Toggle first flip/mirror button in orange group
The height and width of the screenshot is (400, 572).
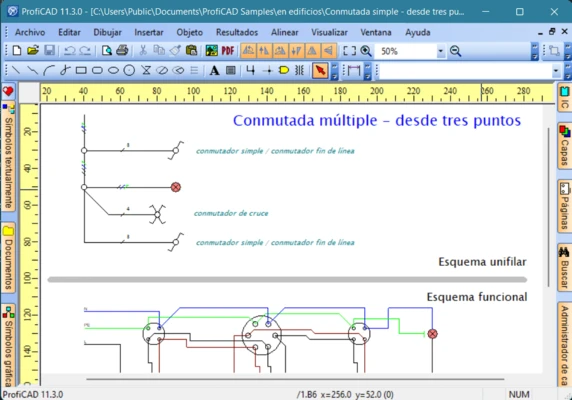[x=248, y=51]
